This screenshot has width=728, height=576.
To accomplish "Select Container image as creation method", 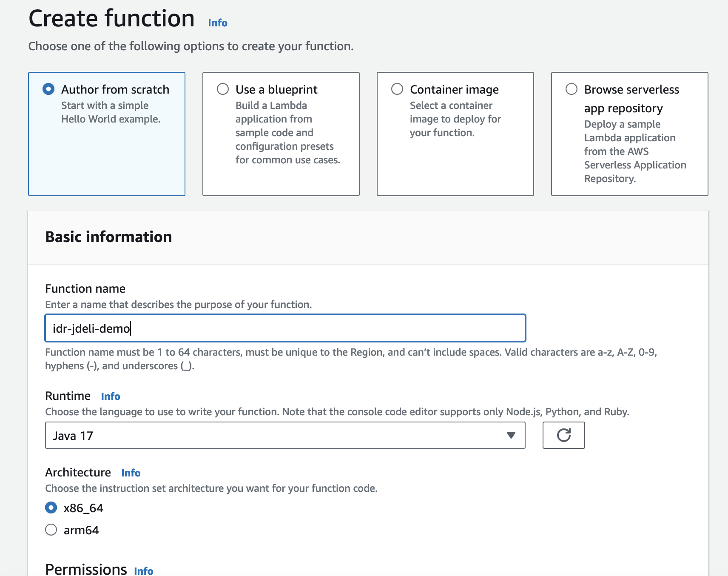I will pyautogui.click(x=397, y=89).
